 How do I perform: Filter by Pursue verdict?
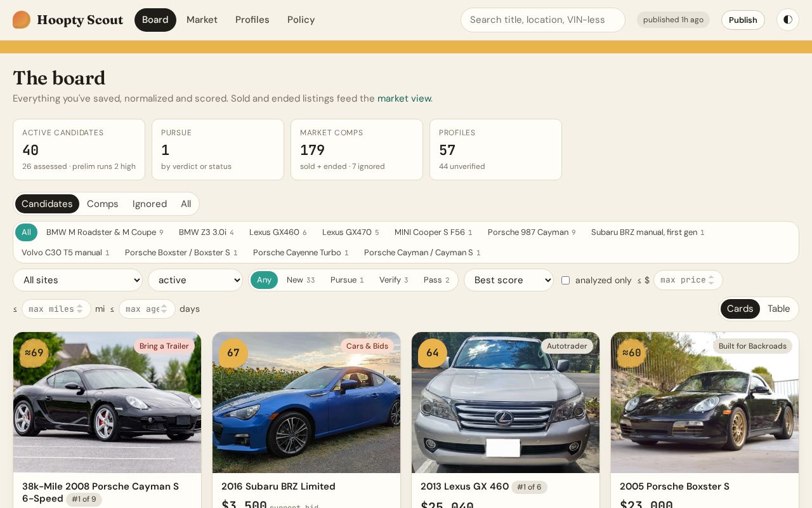347,280
